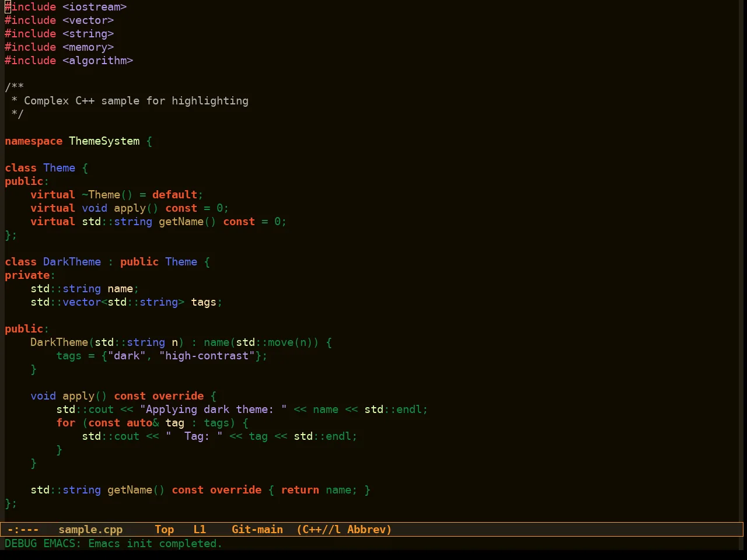This screenshot has height=560, width=747.
Task: Click 'std::string name;' member declaration
Action: click(x=85, y=289)
